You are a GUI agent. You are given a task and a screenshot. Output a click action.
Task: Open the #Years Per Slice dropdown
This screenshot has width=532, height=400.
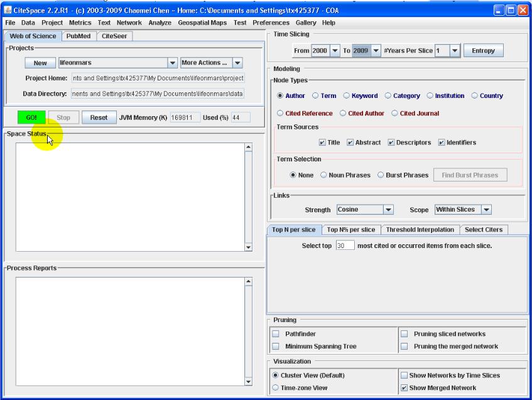point(455,51)
